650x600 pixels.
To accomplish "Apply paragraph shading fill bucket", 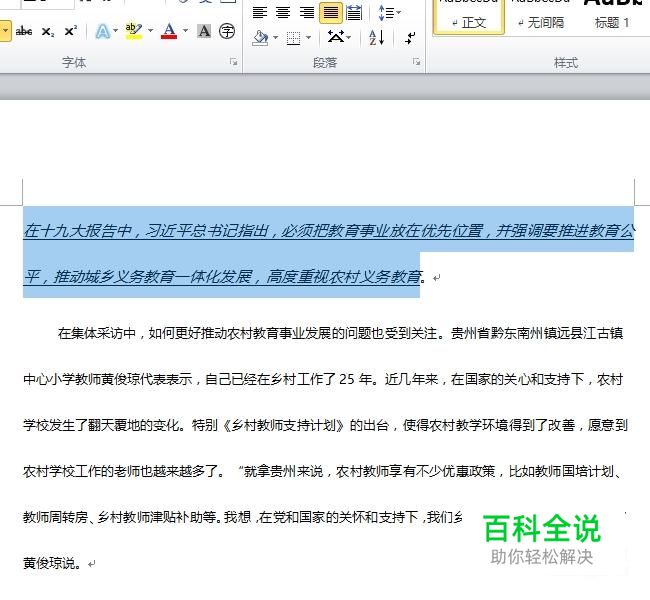I will point(260,38).
